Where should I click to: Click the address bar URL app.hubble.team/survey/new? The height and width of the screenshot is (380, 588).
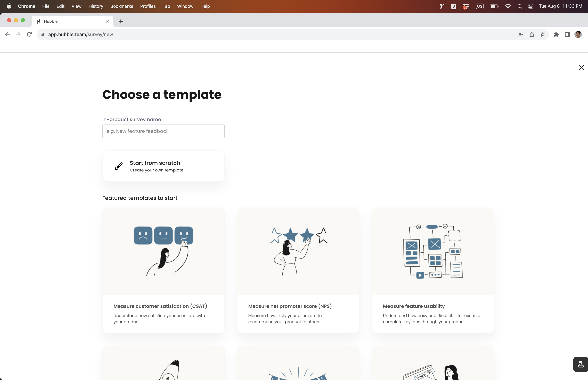click(x=80, y=34)
